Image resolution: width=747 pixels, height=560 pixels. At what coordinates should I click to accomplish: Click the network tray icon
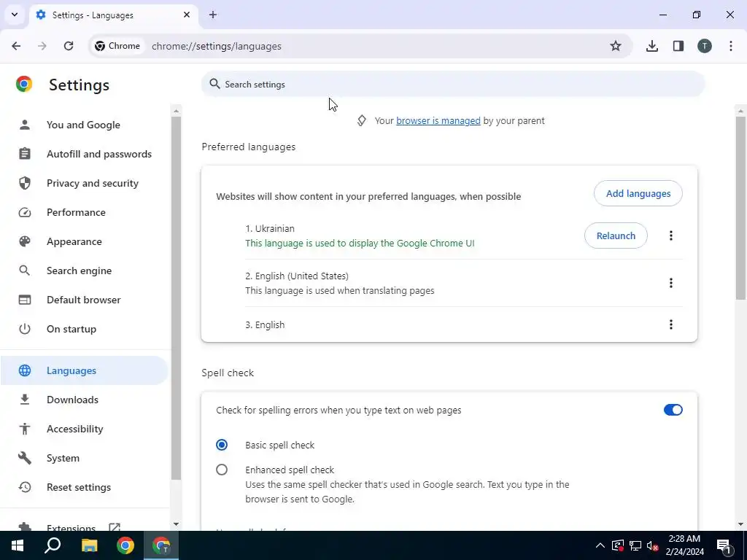pyautogui.click(x=635, y=545)
